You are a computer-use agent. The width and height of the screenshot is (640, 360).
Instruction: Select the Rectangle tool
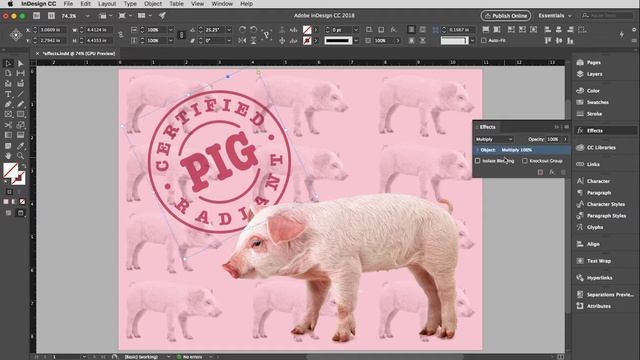tap(20, 115)
